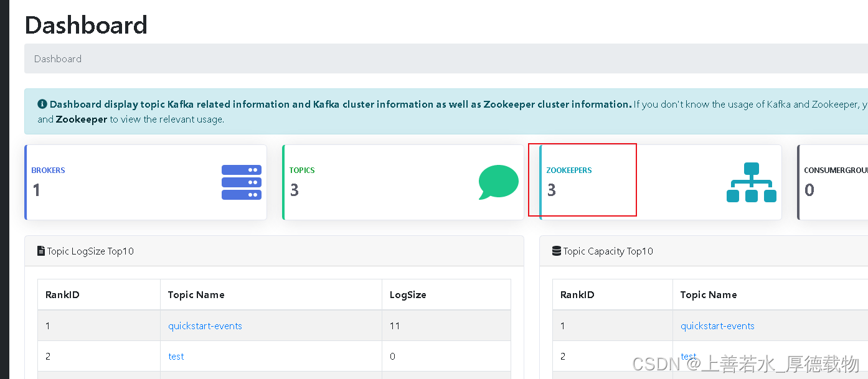Click the Topic LogSize Top10 panel header
Screen dimensions: 868x379
(274, 251)
